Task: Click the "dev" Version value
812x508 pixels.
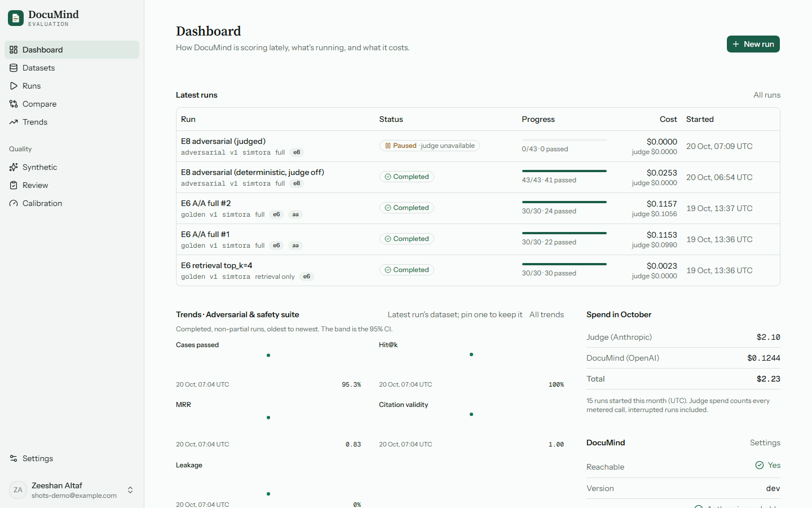Action: (773, 488)
